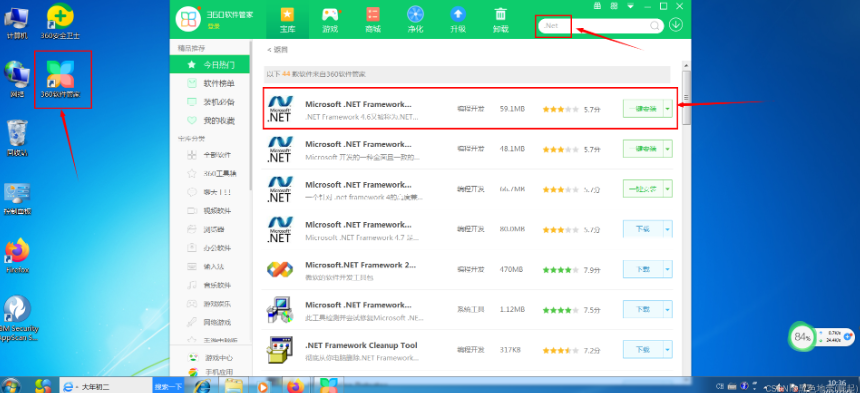The height and width of the screenshot is (393, 860).
Task: Click 下载 for the 470MB Microsoft.NET Framework 2
Action: pyautogui.click(x=643, y=269)
